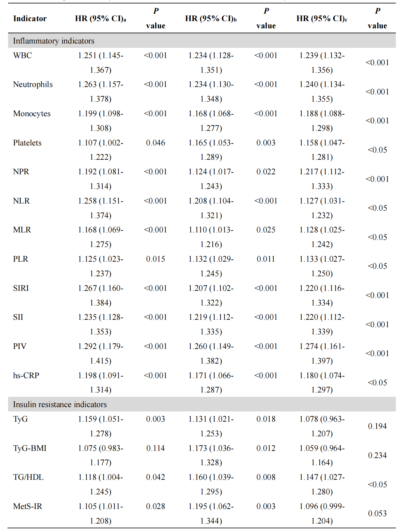The width and height of the screenshot is (403, 532).
Task: Select the TyG P value 0.194
Action: pos(377,426)
